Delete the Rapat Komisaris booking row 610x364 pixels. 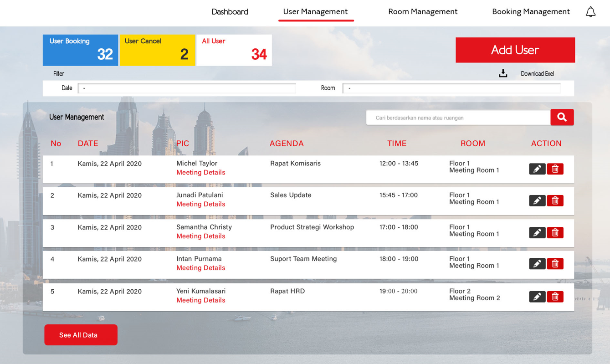click(555, 169)
